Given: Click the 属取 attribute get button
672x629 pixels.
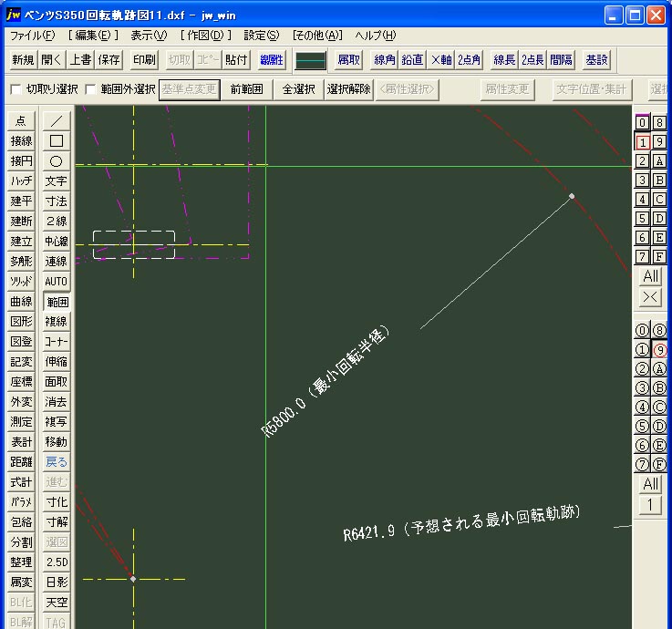Looking at the screenshot, I should [348, 60].
